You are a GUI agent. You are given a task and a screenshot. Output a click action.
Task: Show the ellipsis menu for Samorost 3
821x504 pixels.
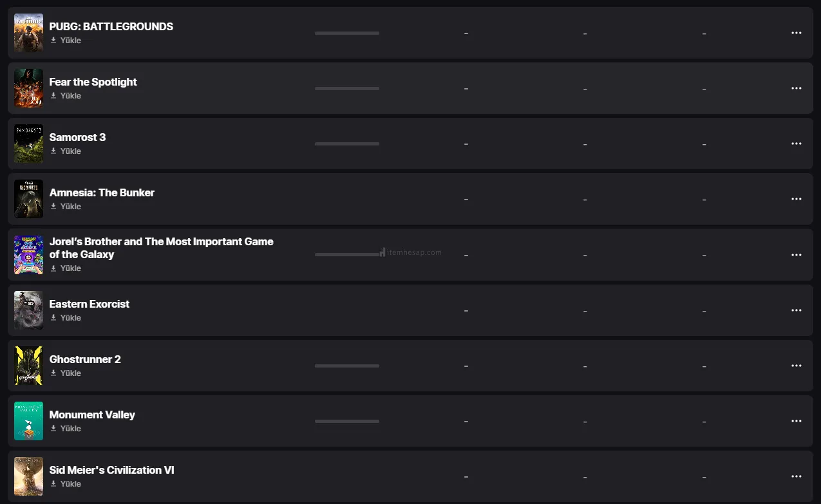797,144
